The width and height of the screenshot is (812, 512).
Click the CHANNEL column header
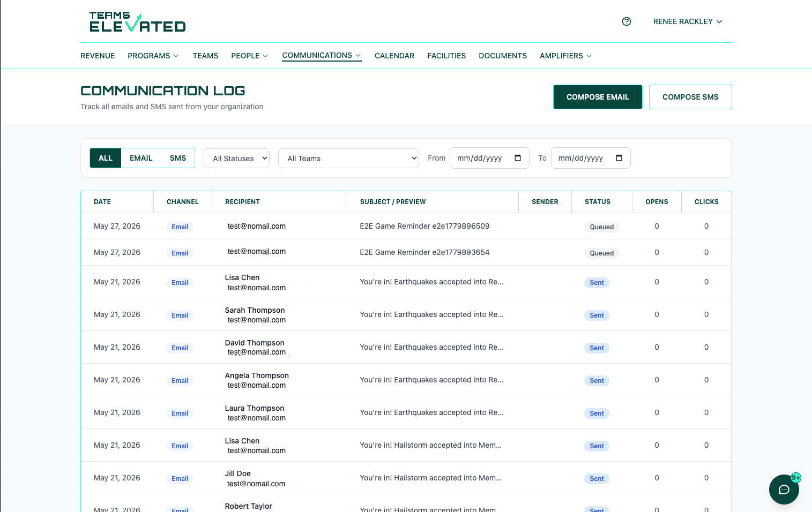pyautogui.click(x=183, y=202)
